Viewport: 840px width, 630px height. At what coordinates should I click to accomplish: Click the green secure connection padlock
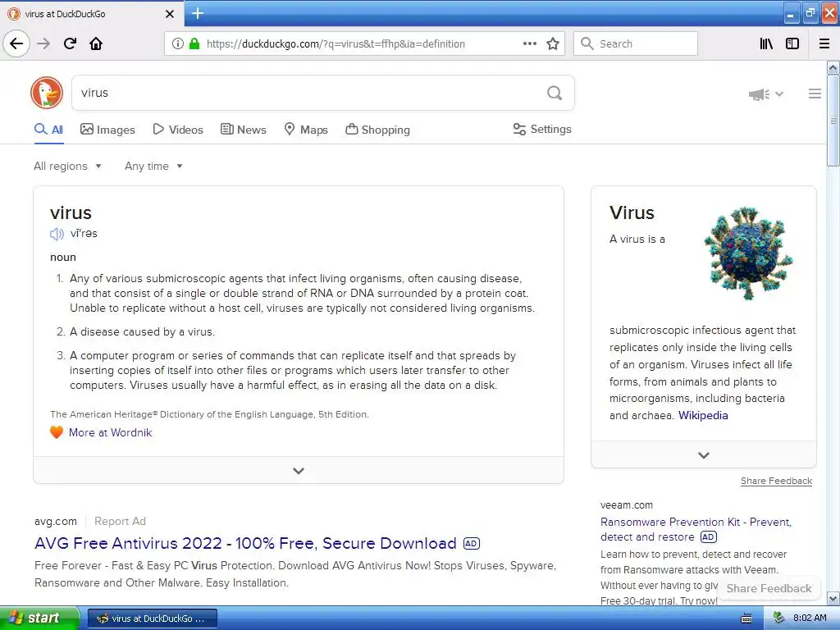point(194,44)
